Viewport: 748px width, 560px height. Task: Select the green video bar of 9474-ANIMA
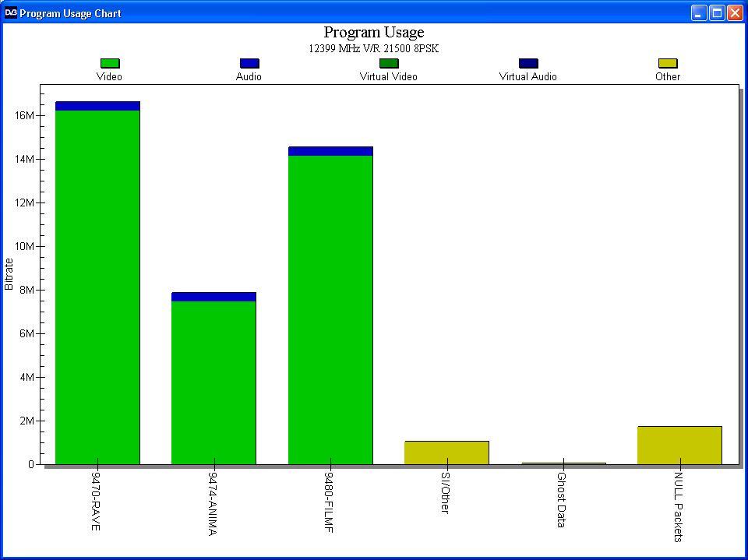pyautogui.click(x=213, y=382)
